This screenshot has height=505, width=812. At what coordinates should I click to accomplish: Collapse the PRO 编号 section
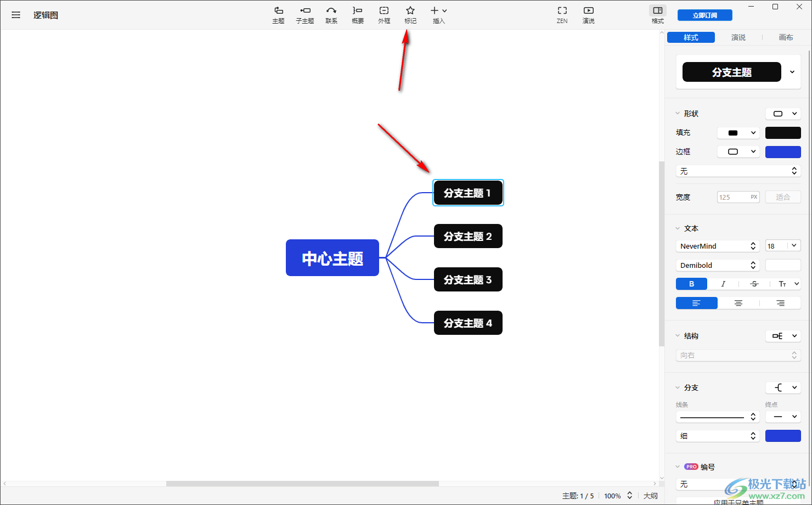tap(678, 467)
